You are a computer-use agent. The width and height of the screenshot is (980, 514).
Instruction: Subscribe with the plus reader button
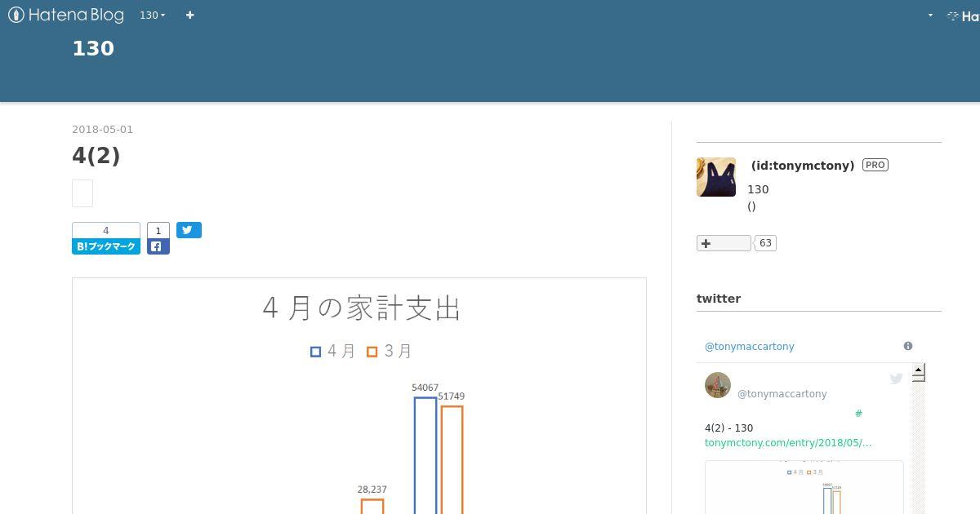(x=724, y=243)
